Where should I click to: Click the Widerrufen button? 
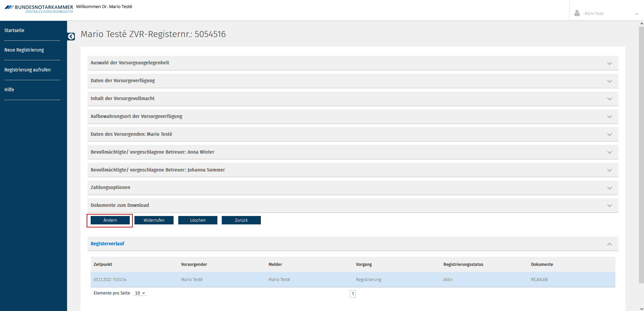click(154, 220)
